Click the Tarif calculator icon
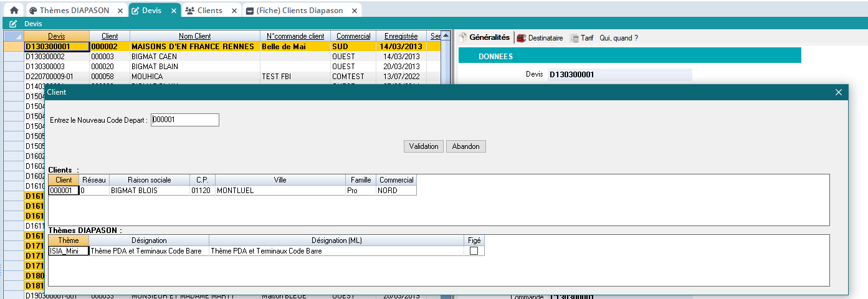Image resolution: width=868 pixels, height=299 pixels. pyautogui.click(x=575, y=38)
